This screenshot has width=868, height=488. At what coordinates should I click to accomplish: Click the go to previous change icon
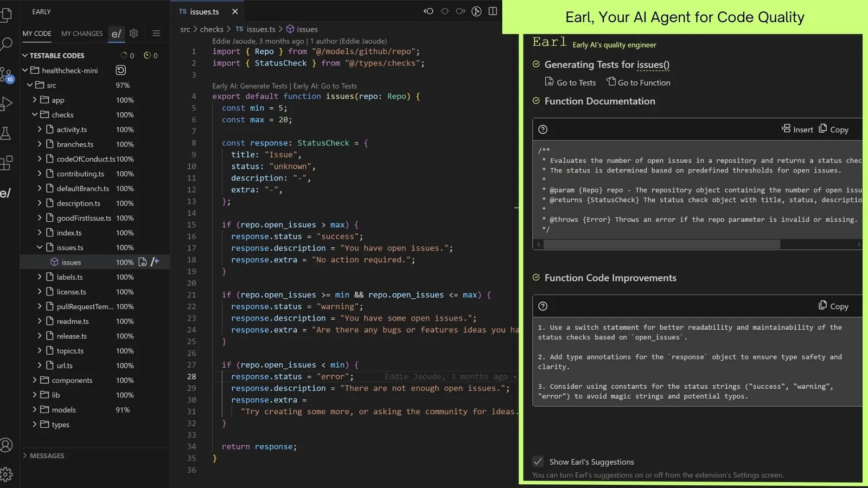tap(445, 11)
